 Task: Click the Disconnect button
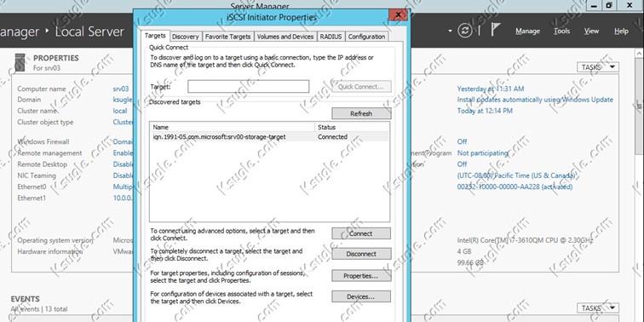pyautogui.click(x=361, y=254)
